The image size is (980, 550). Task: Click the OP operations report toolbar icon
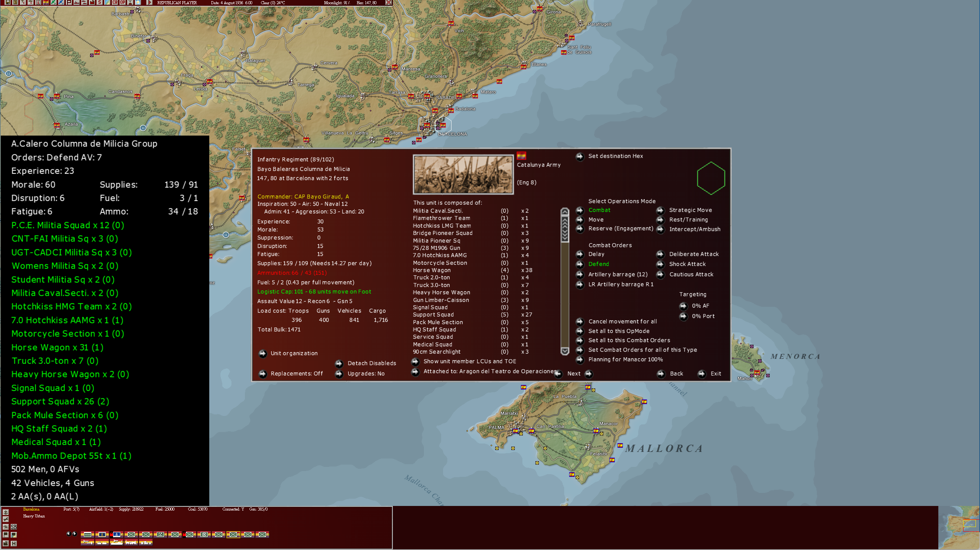pos(123,2)
